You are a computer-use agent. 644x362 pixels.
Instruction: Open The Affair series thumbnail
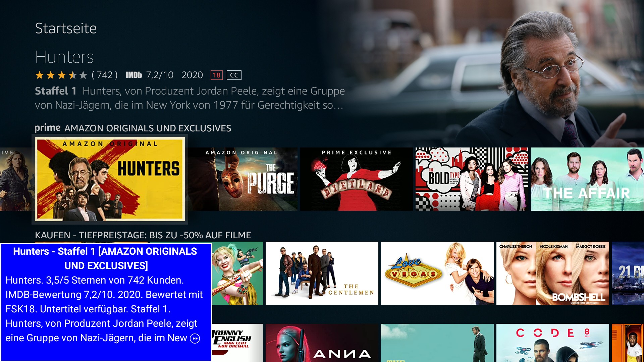click(587, 179)
